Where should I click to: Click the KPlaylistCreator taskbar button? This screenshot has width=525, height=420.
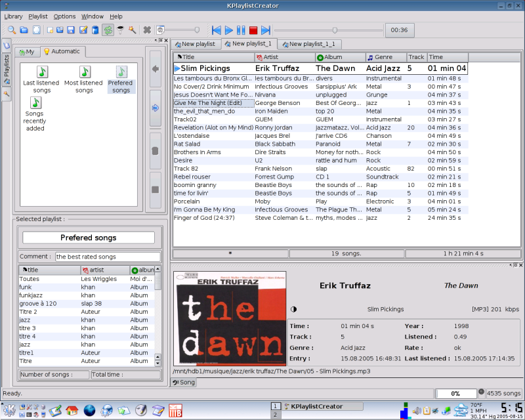point(323,406)
